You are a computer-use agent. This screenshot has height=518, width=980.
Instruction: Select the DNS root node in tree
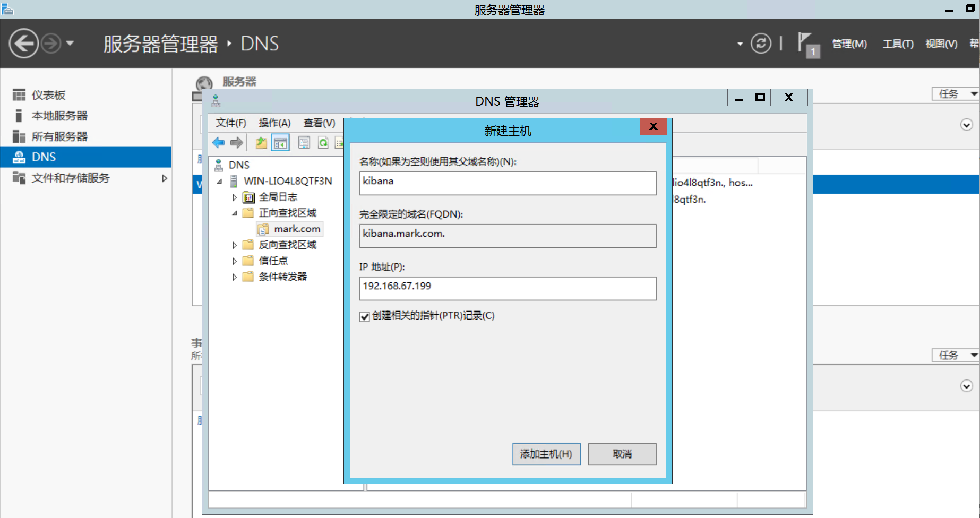tap(239, 165)
